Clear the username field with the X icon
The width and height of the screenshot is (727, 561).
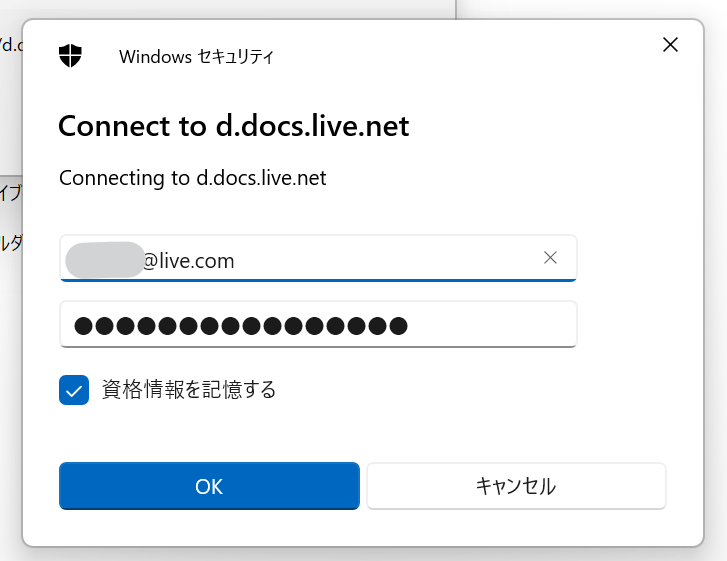[550, 258]
